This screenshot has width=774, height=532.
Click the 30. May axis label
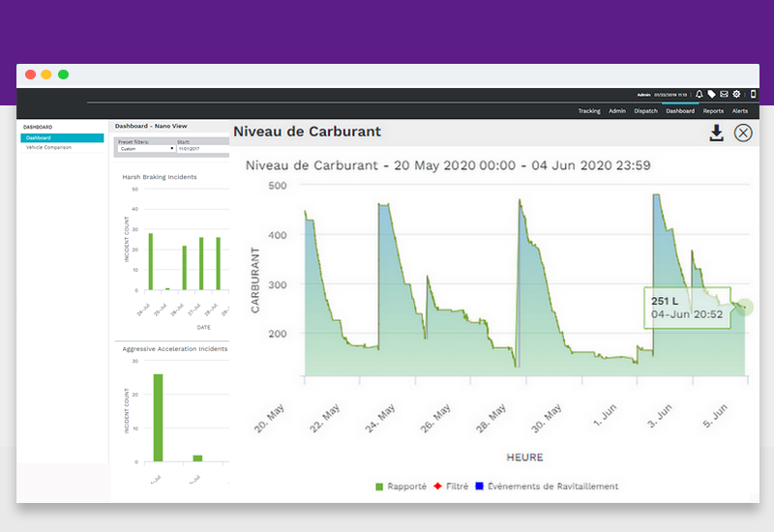pyautogui.click(x=547, y=419)
